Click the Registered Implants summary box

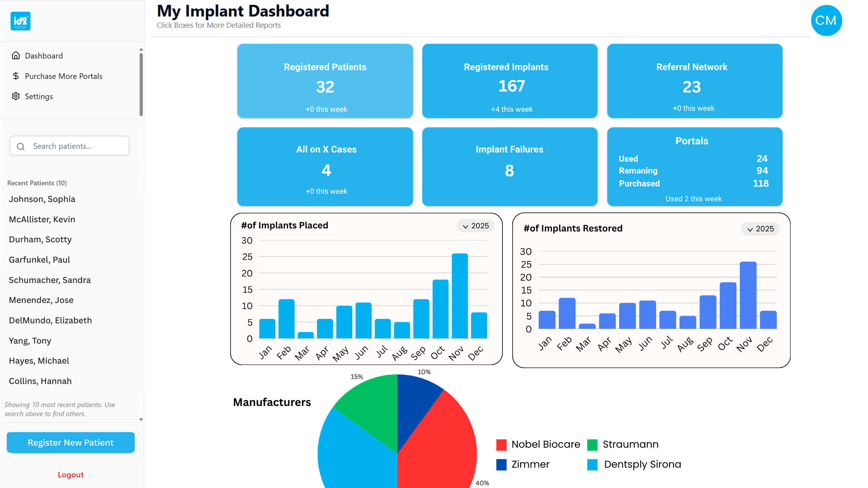click(509, 81)
